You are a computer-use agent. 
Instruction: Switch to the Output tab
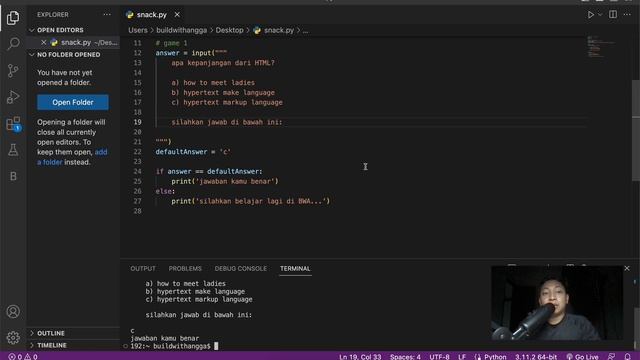143,268
